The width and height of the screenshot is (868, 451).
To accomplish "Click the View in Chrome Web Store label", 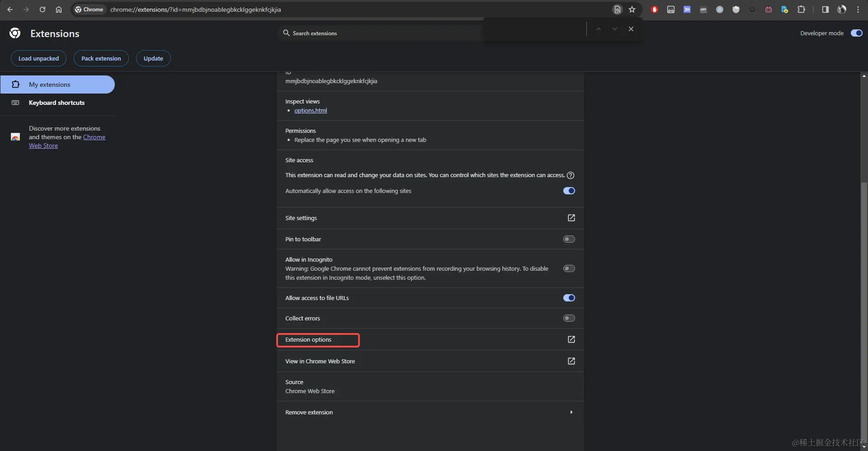I will (x=320, y=361).
